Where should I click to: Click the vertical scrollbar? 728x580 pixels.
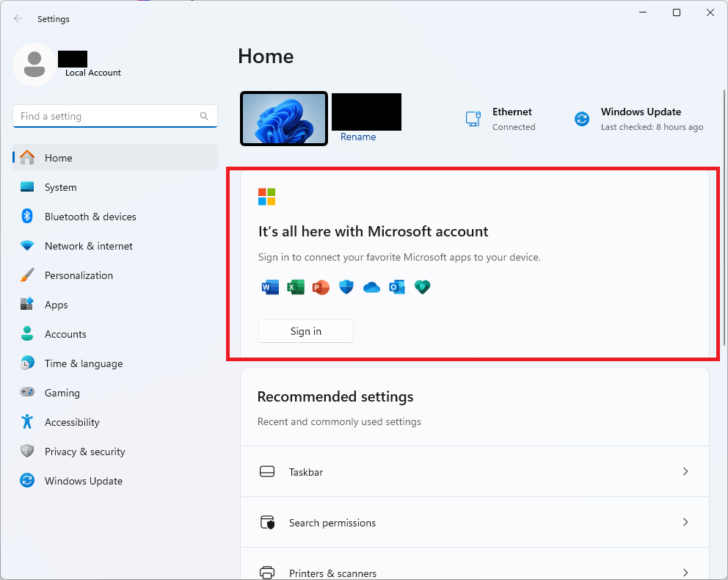pyautogui.click(x=724, y=217)
